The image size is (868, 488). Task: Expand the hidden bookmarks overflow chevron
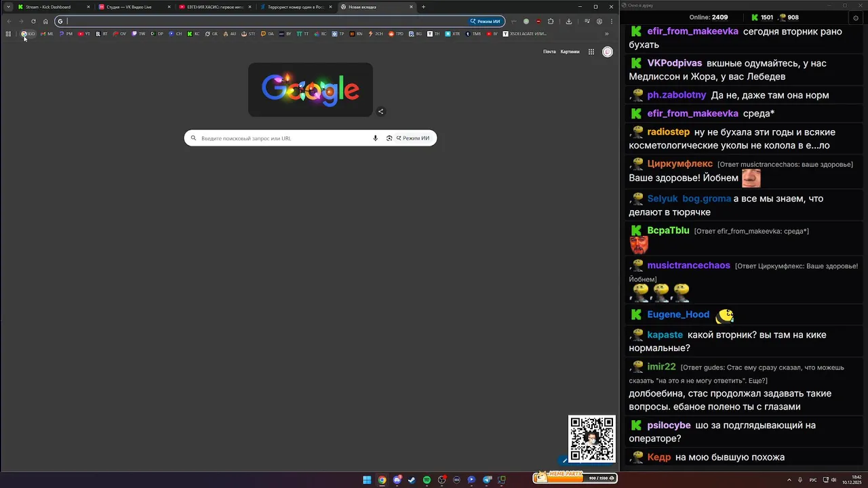click(x=607, y=33)
